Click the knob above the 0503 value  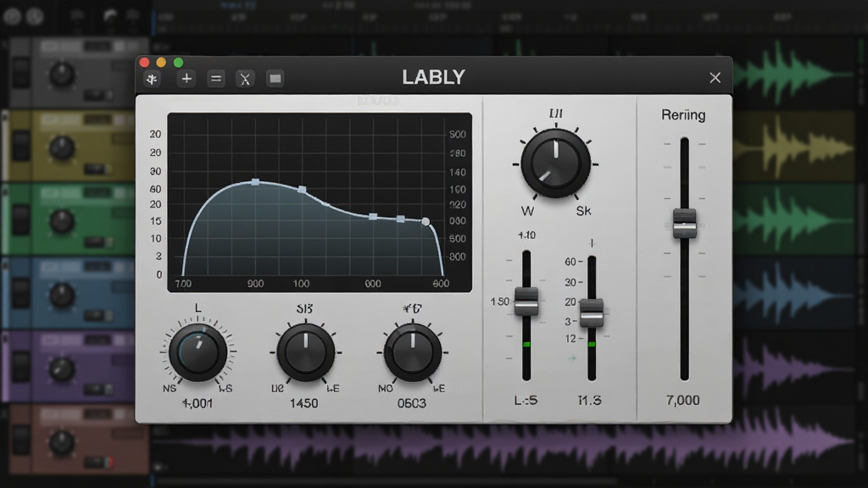(x=413, y=352)
